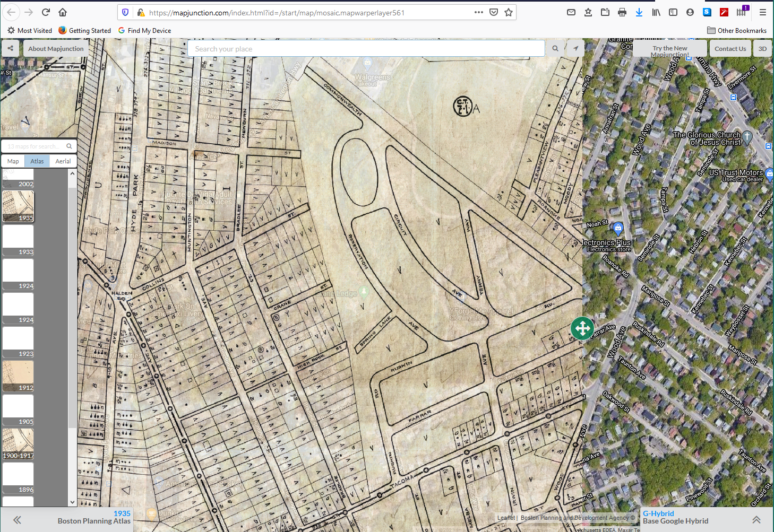Click the locate-me arrow icon
774x532 pixels.
[x=575, y=48]
